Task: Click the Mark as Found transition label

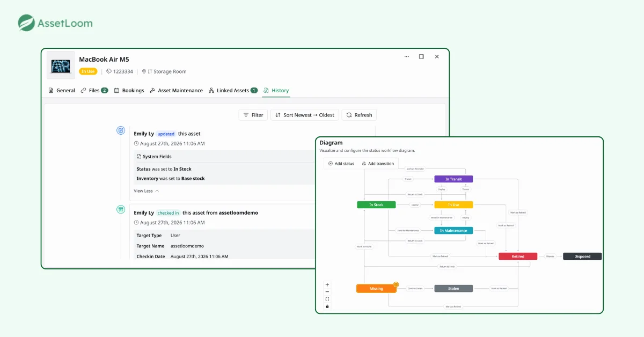Action: click(x=364, y=247)
